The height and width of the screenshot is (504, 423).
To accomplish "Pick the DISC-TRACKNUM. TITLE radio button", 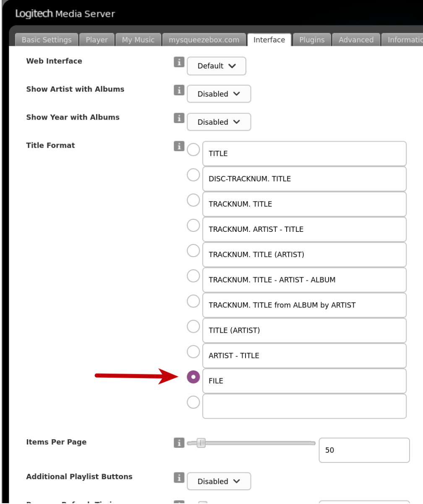I will 193,175.
